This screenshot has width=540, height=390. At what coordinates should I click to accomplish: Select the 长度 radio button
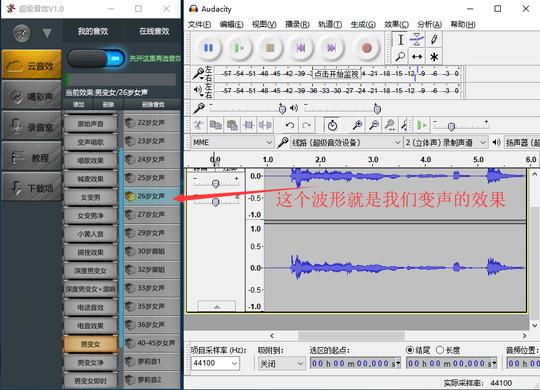click(439, 350)
